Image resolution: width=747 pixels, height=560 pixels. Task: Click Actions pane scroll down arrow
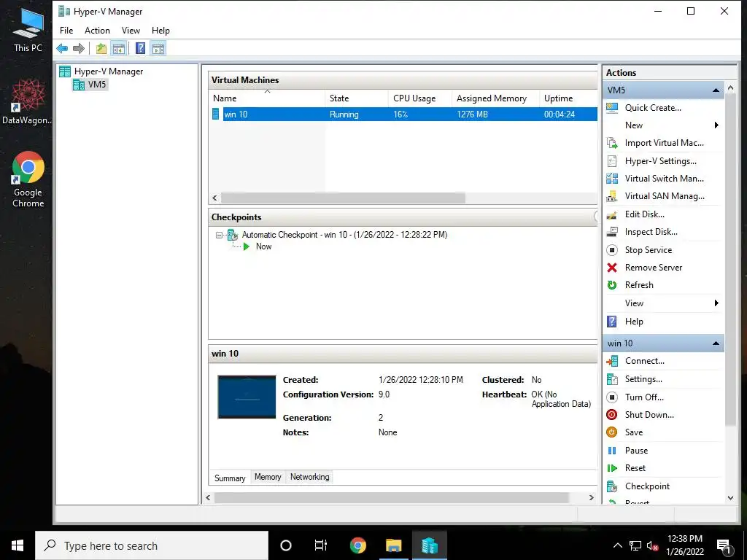(x=731, y=498)
